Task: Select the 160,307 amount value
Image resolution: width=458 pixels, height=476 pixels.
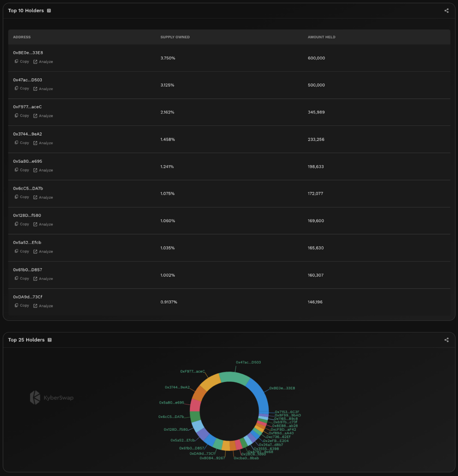Action: 316,275
